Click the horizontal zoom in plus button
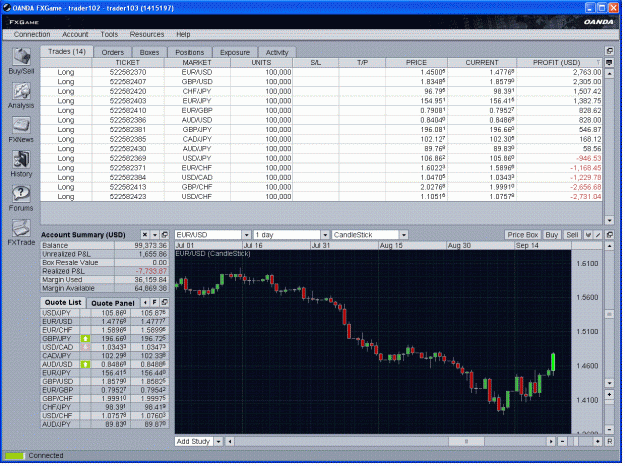Viewport: 625px width, 466px height. click(x=597, y=442)
